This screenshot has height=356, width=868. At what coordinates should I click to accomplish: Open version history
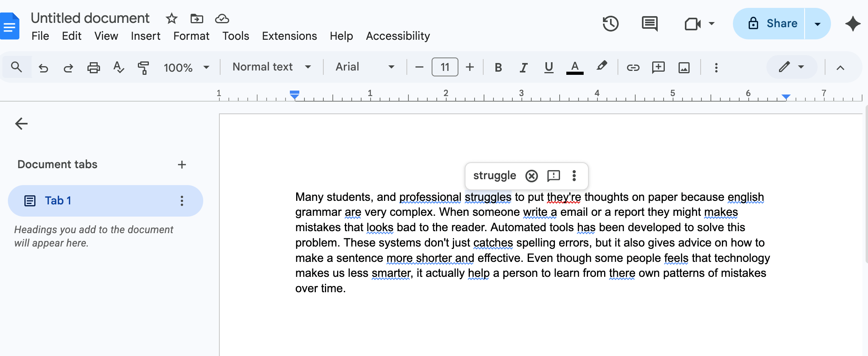click(x=611, y=24)
